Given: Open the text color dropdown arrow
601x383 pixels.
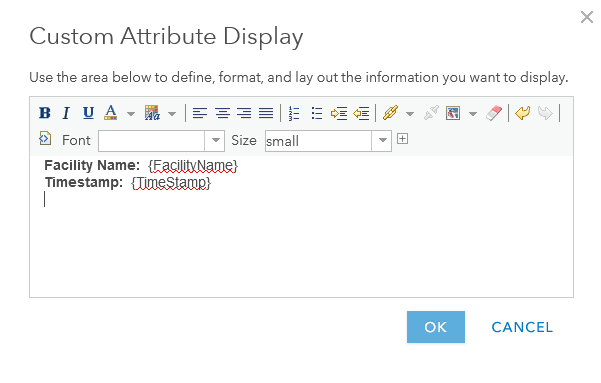Looking at the screenshot, I should click(131, 113).
